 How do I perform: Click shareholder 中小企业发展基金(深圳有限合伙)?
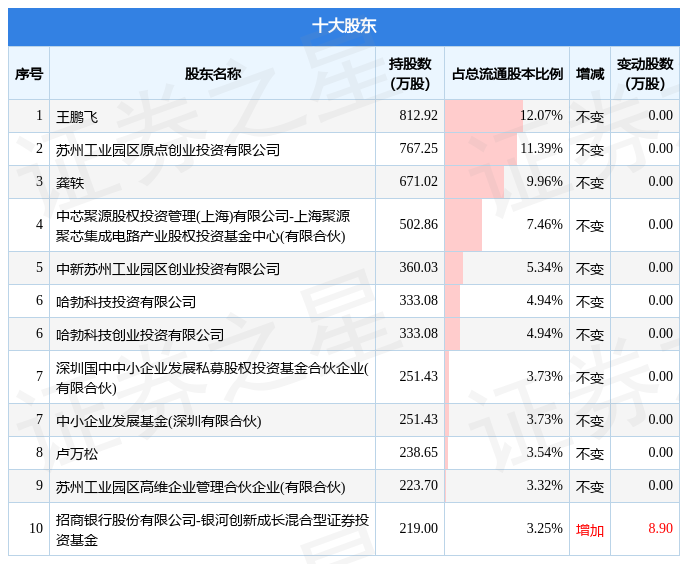(158, 421)
